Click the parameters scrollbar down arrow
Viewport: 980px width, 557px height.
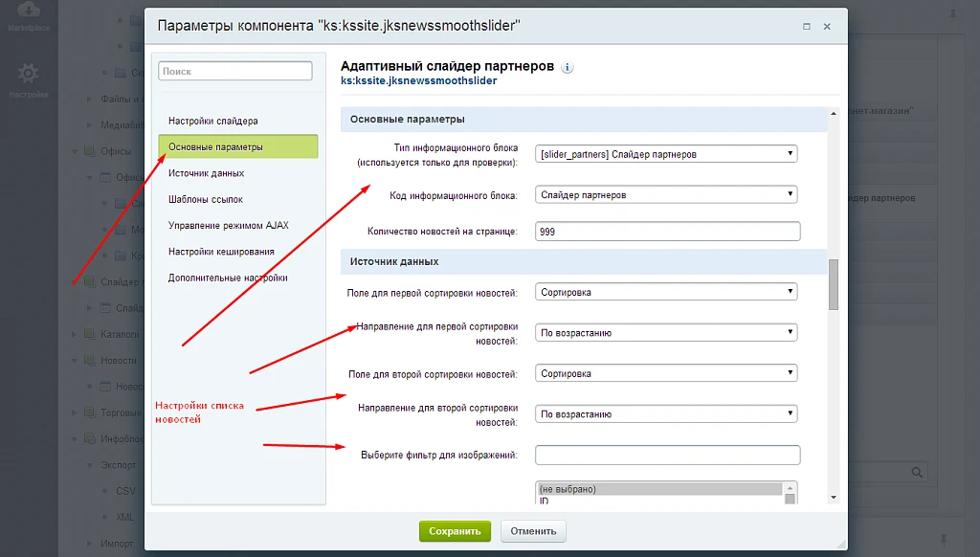click(834, 498)
